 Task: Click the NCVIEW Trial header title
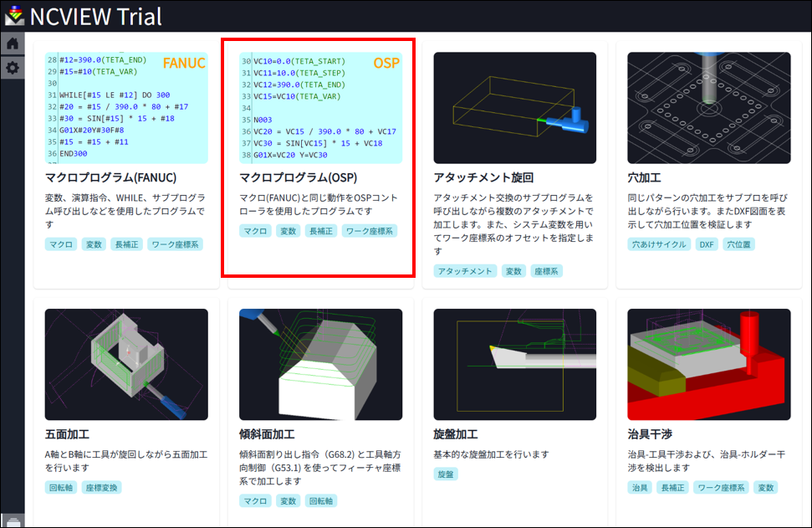click(95, 15)
